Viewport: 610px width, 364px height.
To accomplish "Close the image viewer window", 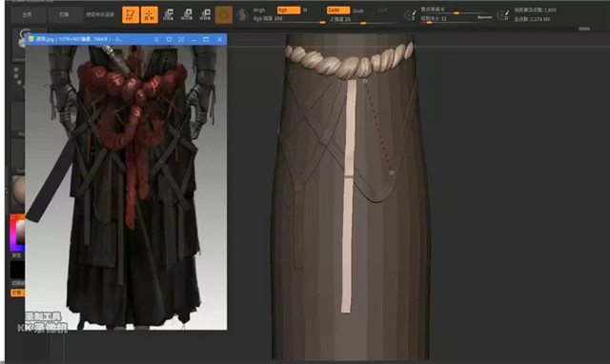I will 219,39.
